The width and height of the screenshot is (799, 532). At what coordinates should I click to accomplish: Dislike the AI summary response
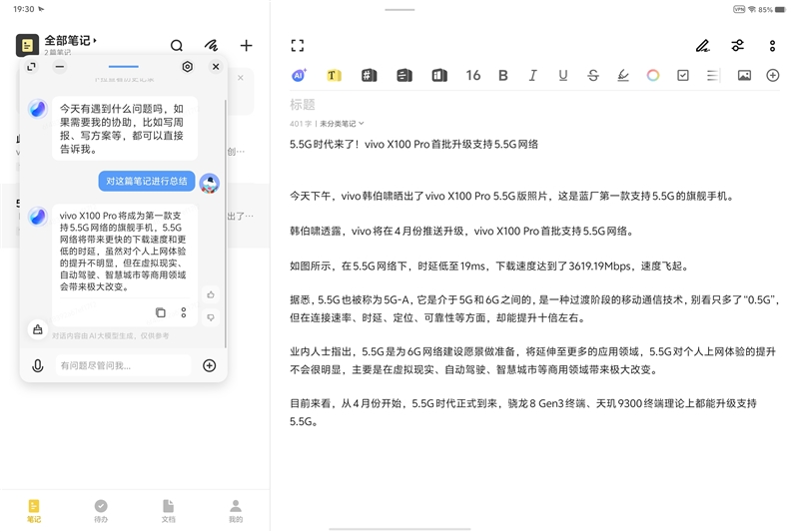[211, 317]
